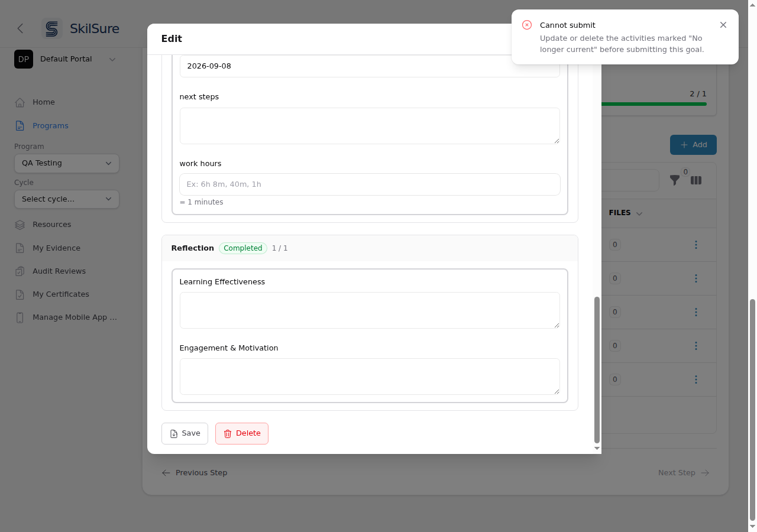Click the green 2 / 1 progress bar
The height and width of the screenshot is (532, 757).
pos(654,104)
